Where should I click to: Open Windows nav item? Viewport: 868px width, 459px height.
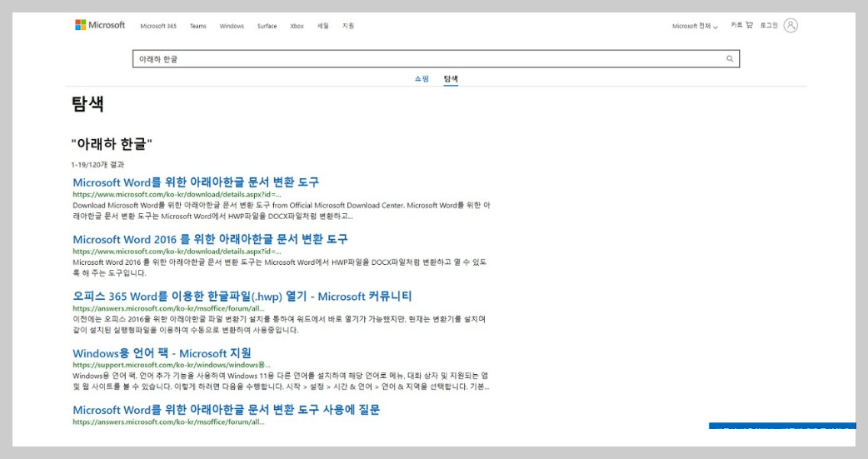coord(232,26)
